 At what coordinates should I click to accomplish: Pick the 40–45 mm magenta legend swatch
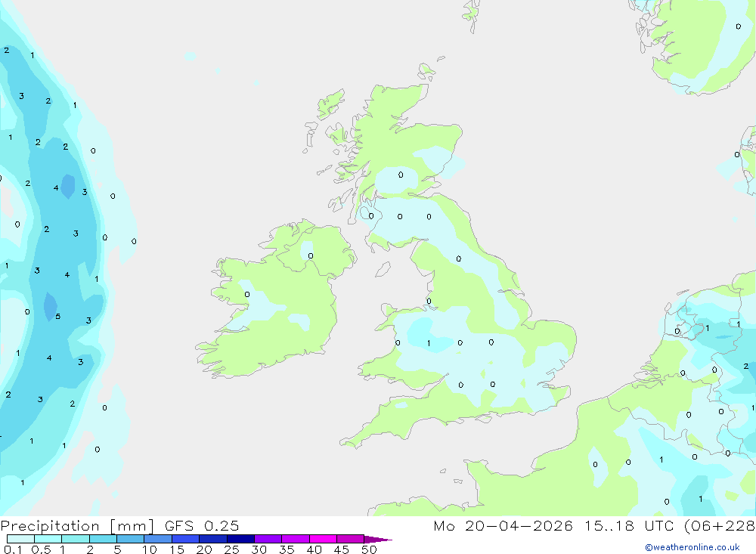point(323,539)
